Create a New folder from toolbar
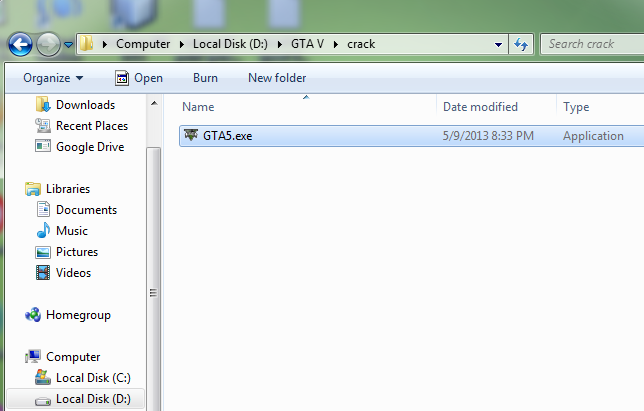 277,78
